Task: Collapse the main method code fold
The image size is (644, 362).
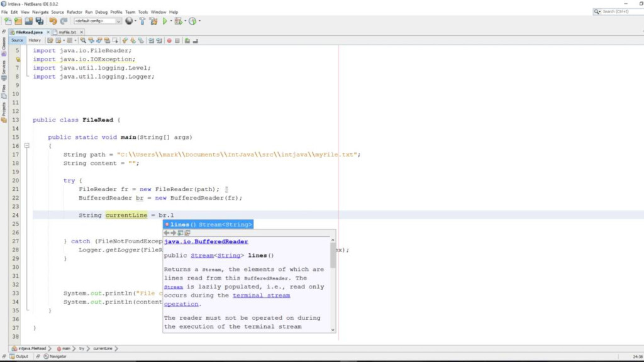Action: point(26,146)
